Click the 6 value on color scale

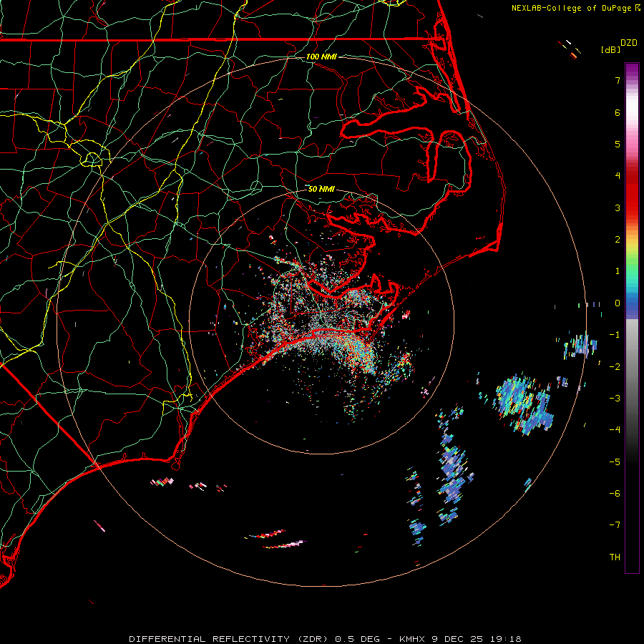point(618,112)
